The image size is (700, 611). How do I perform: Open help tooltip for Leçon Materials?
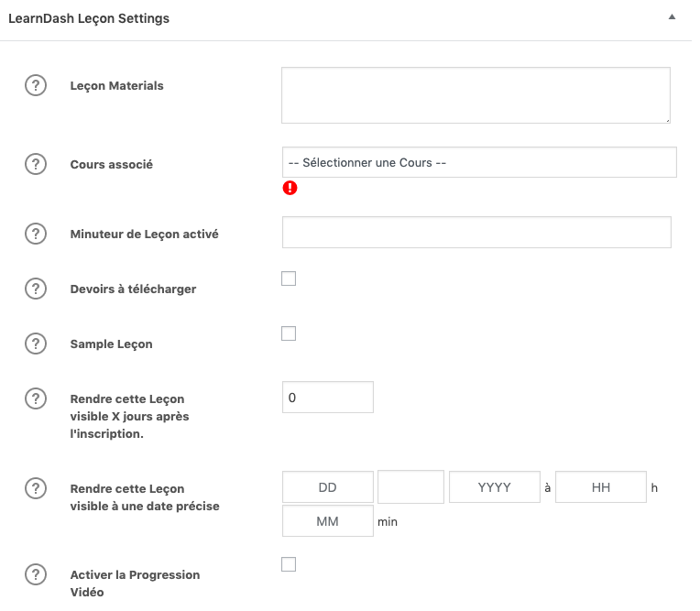tap(36, 85)
